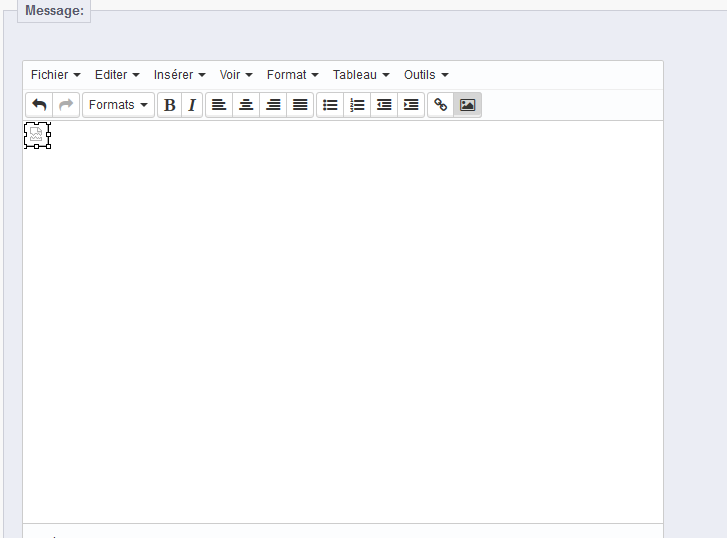Open the Outils menu
The width and height of the screenshot is (727, 538).
(426, 75)
